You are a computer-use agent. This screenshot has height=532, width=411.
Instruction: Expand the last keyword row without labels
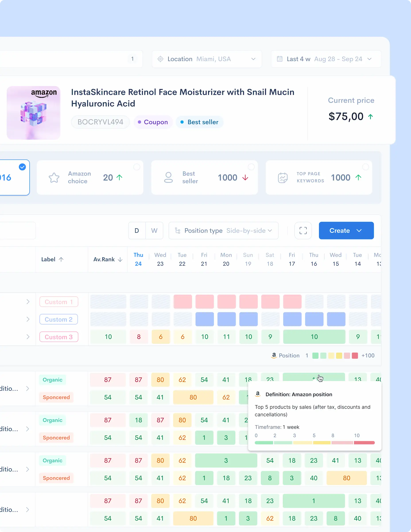coord(28,510)
